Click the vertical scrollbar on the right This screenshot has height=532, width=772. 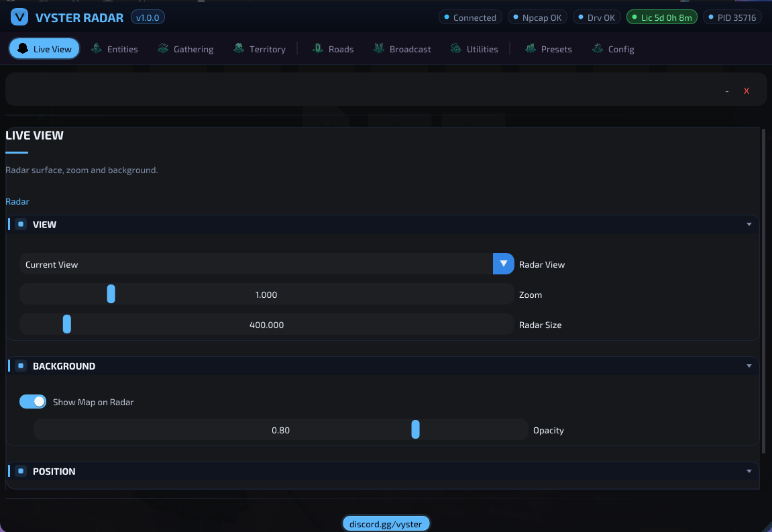click(x=764, y=290)
